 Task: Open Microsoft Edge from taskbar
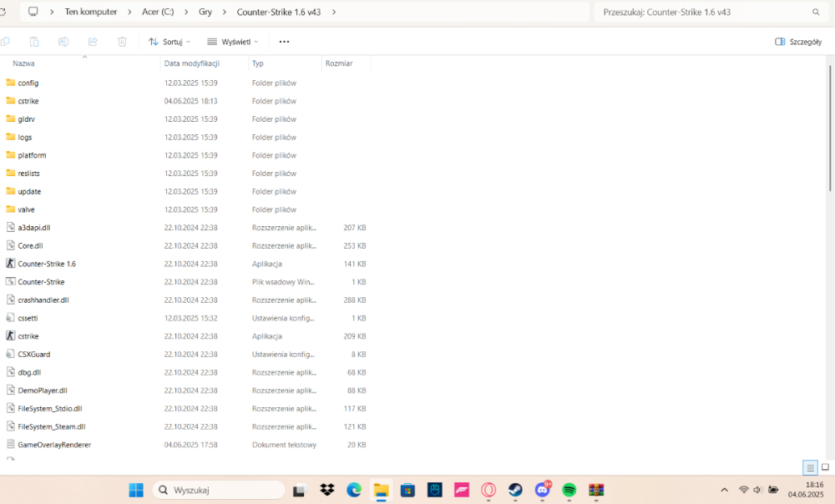[x=354, y=490]
